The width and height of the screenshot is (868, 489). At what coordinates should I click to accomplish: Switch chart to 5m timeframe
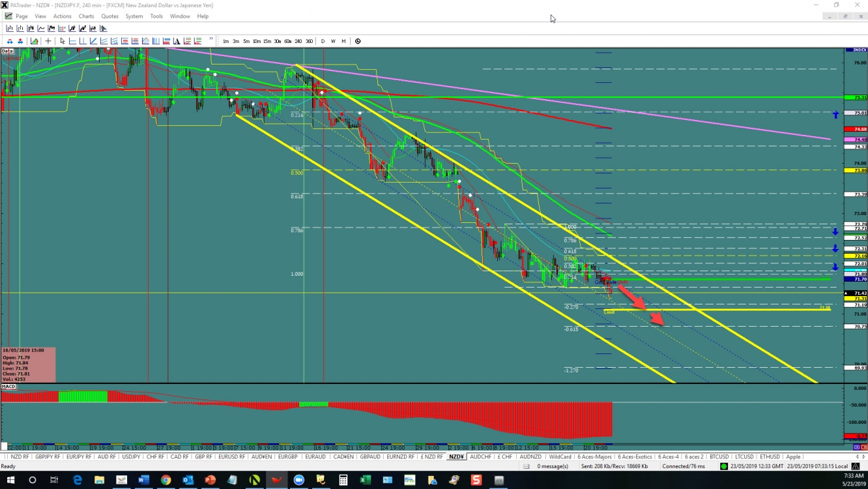(246, 41)
